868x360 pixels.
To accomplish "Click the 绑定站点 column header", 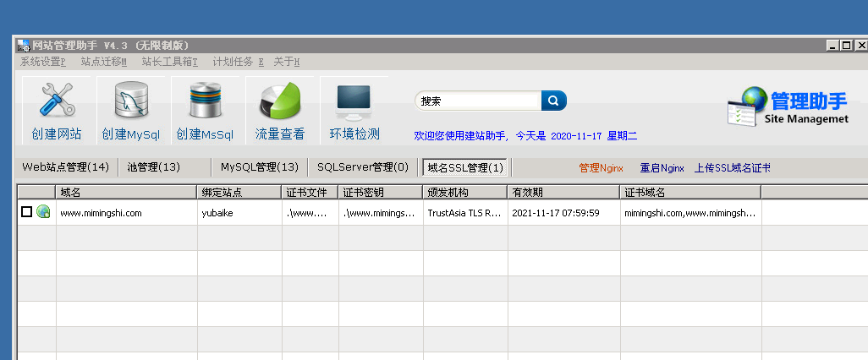I will [239, 193].
